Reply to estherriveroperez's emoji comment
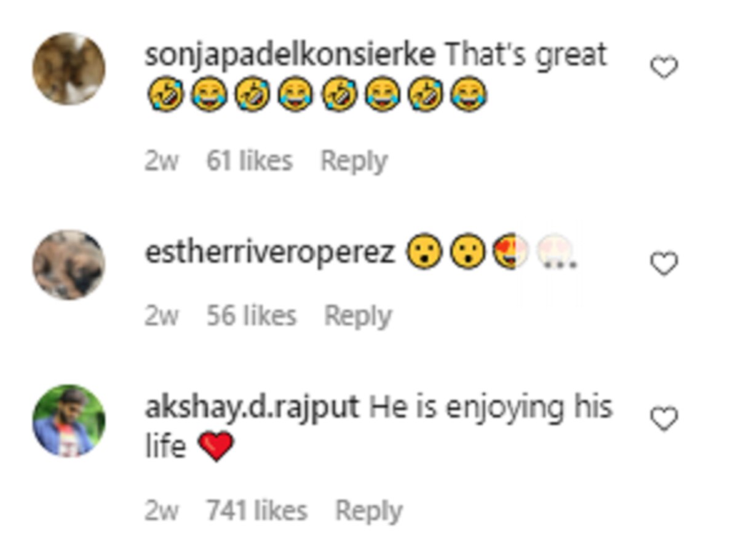Image resolution: width=738 pixels, height=560 pixels. [x=357, y=316]
